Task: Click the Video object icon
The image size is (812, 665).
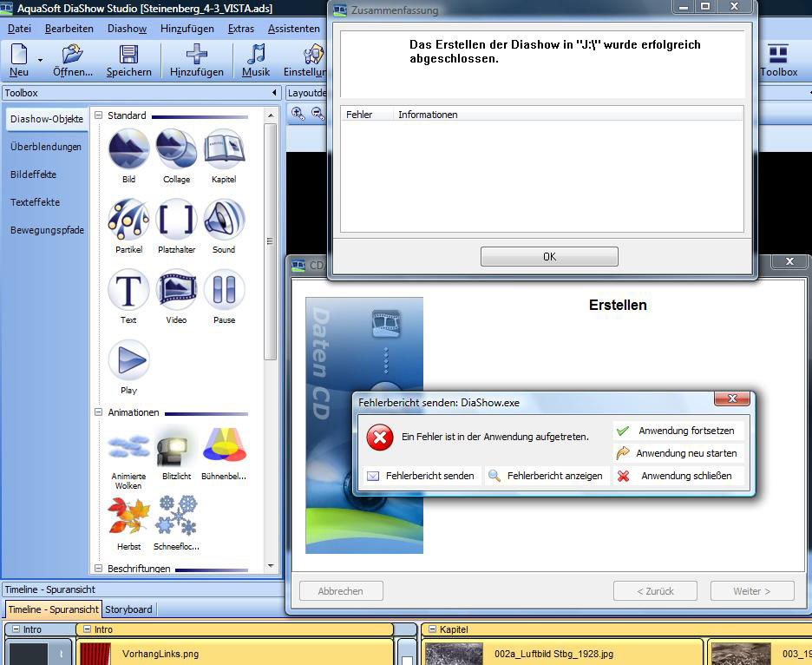Action: [x=176, y=290]
